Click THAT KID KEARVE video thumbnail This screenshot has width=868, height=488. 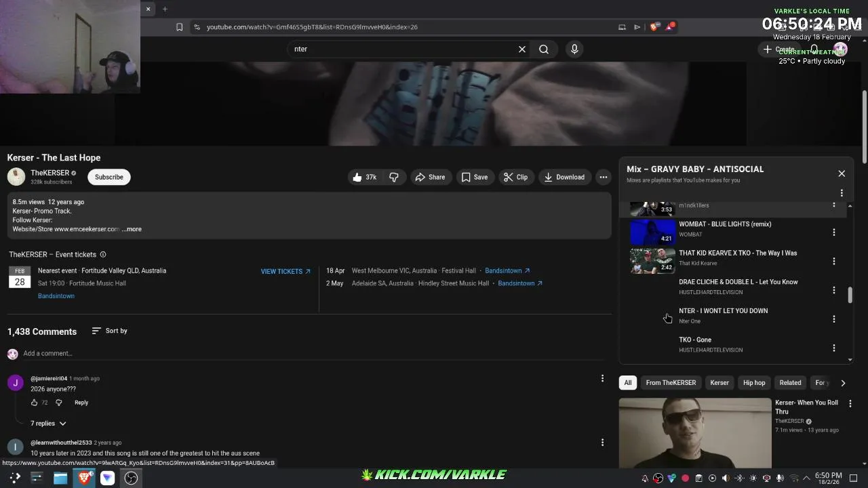click(x=652, y=261)
